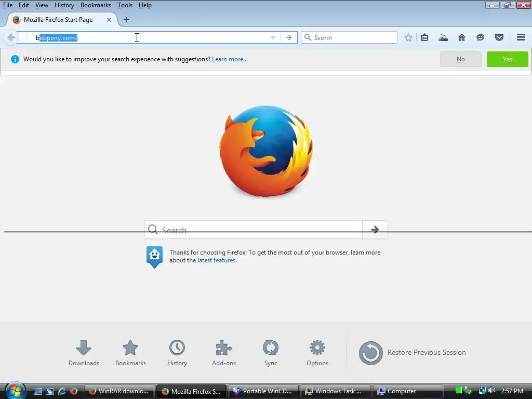The width and height of the screenshot is (532, 399).
Task: Click the Go arrow in the address bar
Action: click(289, 37)
